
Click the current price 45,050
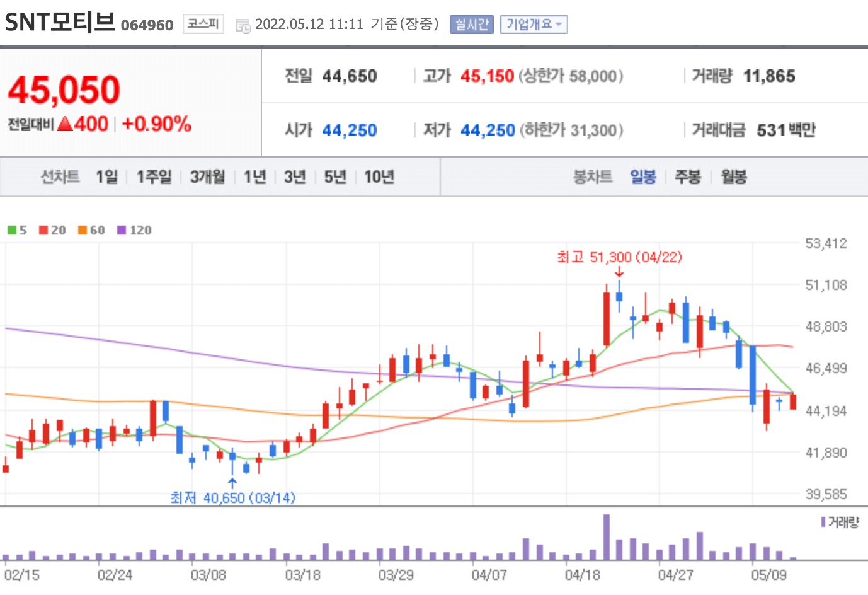click(64, 90)
